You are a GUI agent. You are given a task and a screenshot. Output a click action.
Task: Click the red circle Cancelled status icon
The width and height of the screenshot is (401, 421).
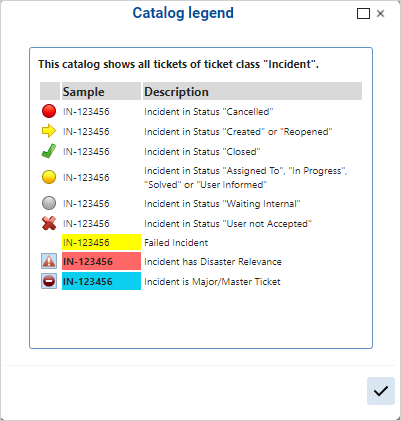click(x=49, y=111)
